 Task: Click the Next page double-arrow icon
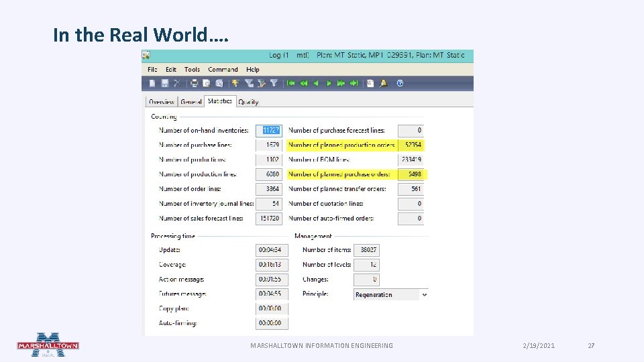click(341, 83)
